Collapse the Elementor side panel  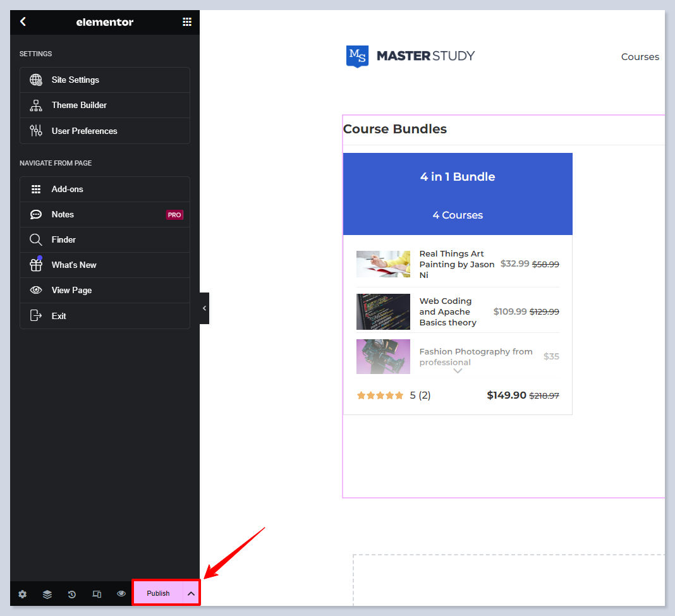pyautogui.click(x=204, y=308)
